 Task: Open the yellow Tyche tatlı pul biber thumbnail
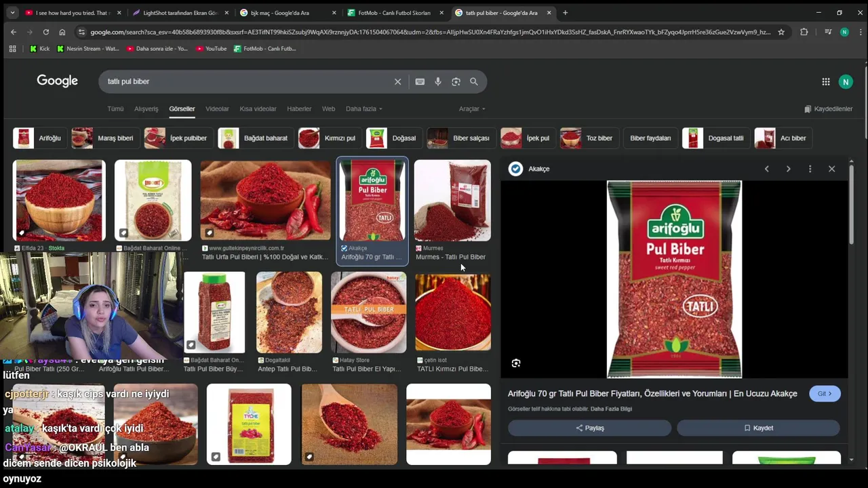pos(249,424)
